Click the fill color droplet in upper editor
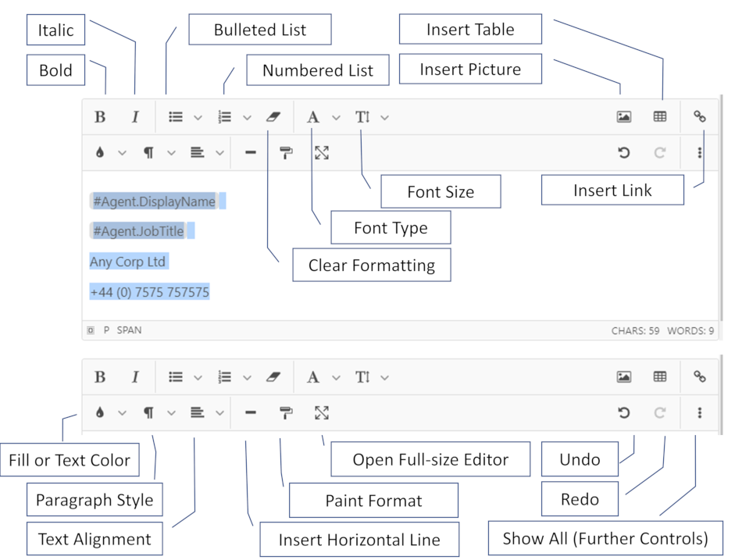 100,152
